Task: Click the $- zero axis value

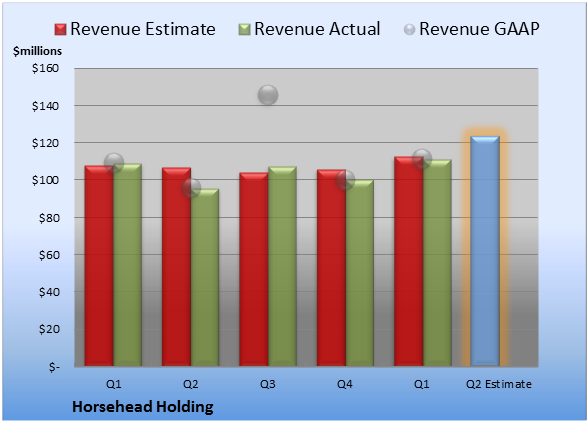Action: coord(54,367)
